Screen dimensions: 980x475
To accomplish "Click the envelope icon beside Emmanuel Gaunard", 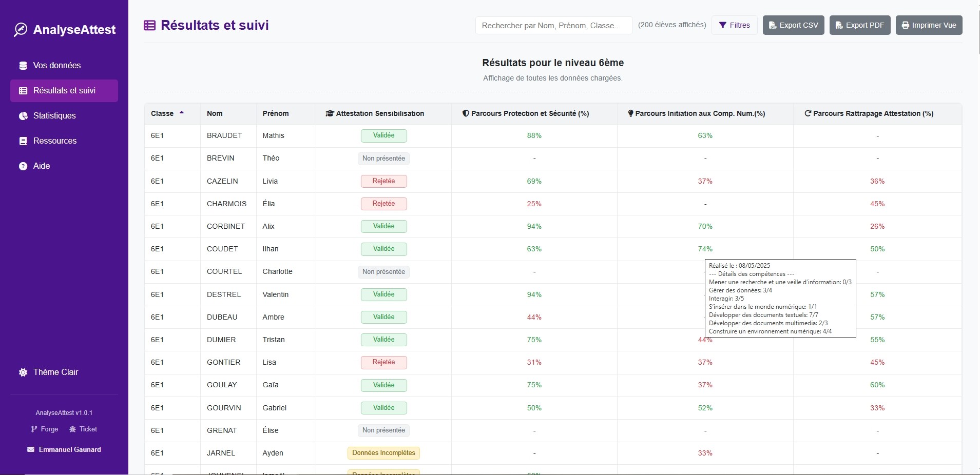I will (x=31, y=450).
